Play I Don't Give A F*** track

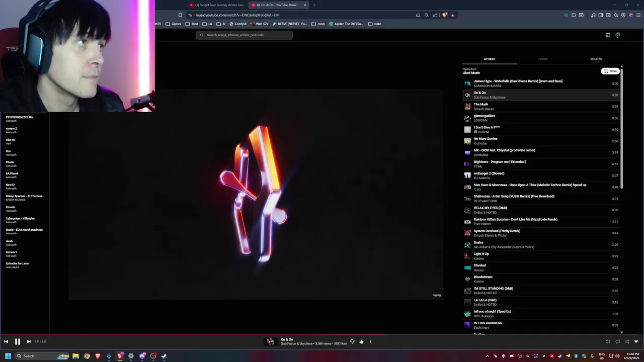coord(541,129)
